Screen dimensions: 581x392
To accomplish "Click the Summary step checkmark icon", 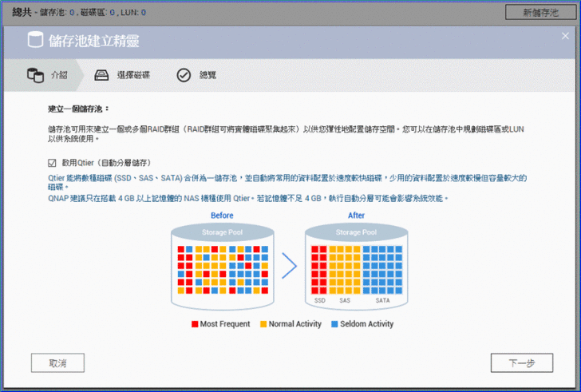I will (x=184, y=75).
